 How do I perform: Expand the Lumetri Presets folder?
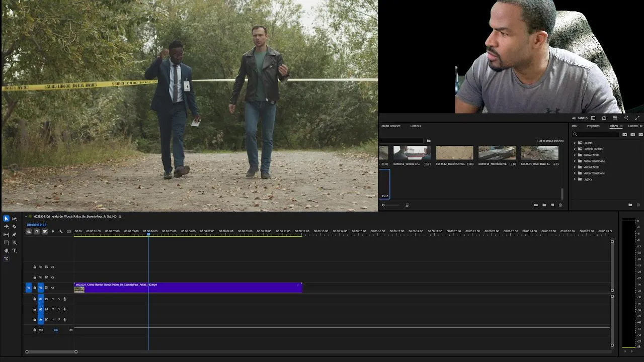[575, 149]
